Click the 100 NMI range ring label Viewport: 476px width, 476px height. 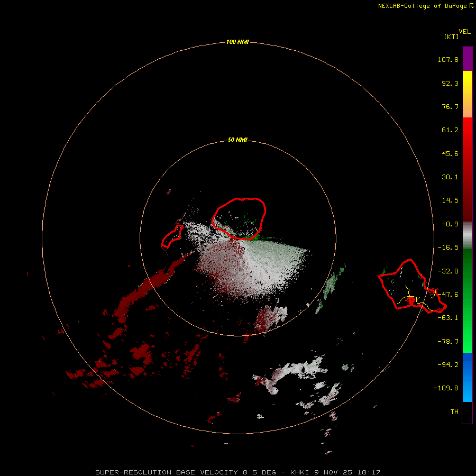237,42
